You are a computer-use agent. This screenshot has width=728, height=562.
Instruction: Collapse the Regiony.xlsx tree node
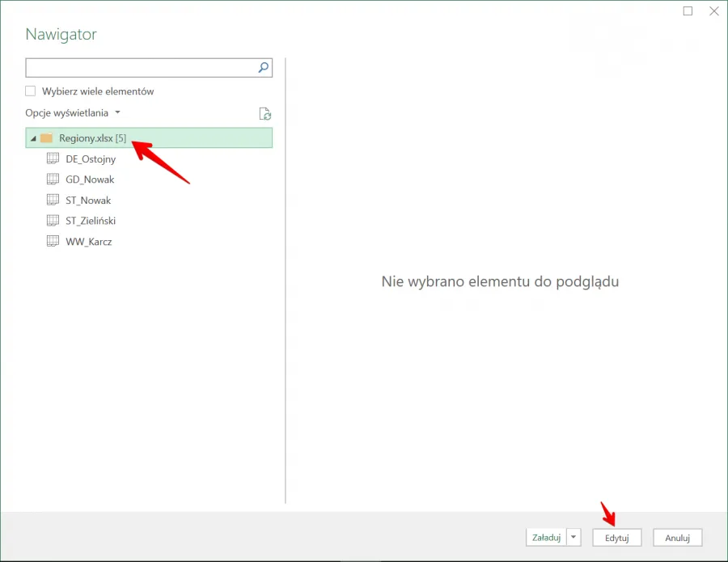click(x=33, y=138)
